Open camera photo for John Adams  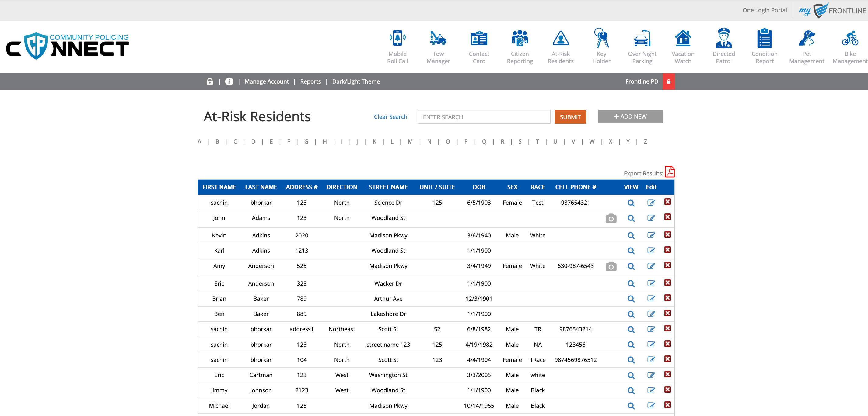click(611, 219)
